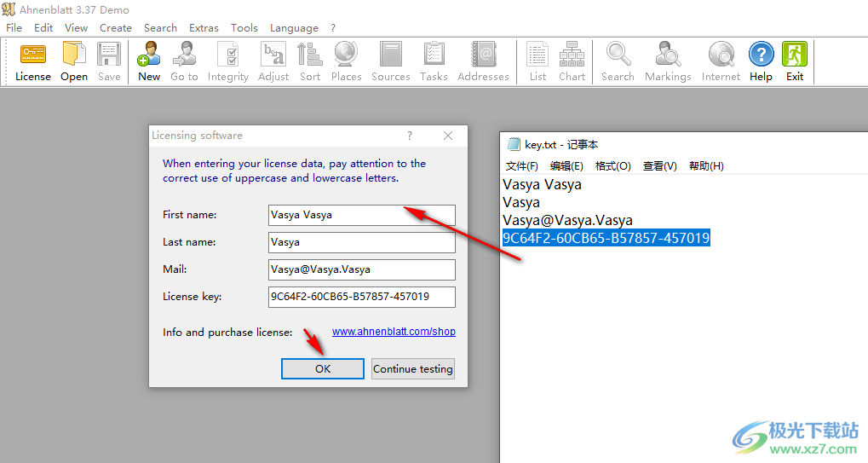Close the Licensing software dialog

tap(448, 136)
